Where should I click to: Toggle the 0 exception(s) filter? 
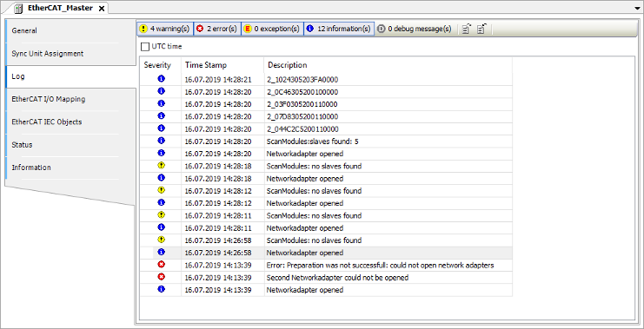[x=272, y=30]
